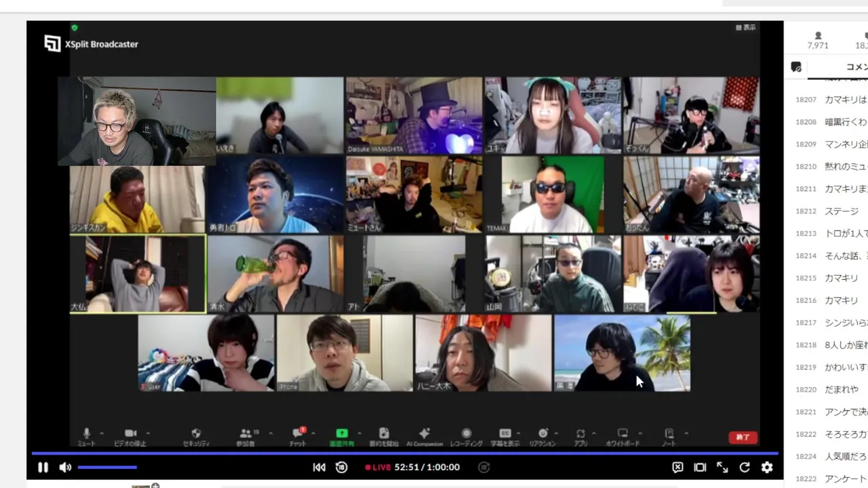
Task: Open the Zoom アプリ icon
Action: (x=580, y=433)
